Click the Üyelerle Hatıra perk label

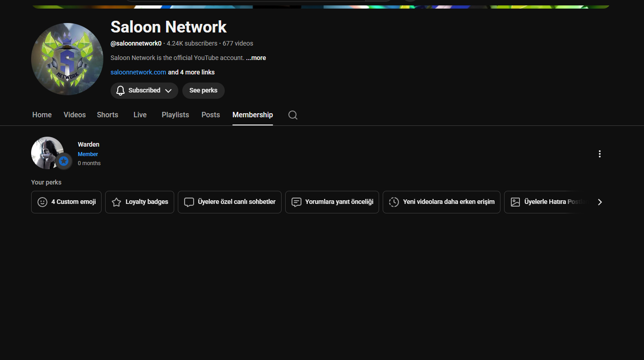[556, 202]
